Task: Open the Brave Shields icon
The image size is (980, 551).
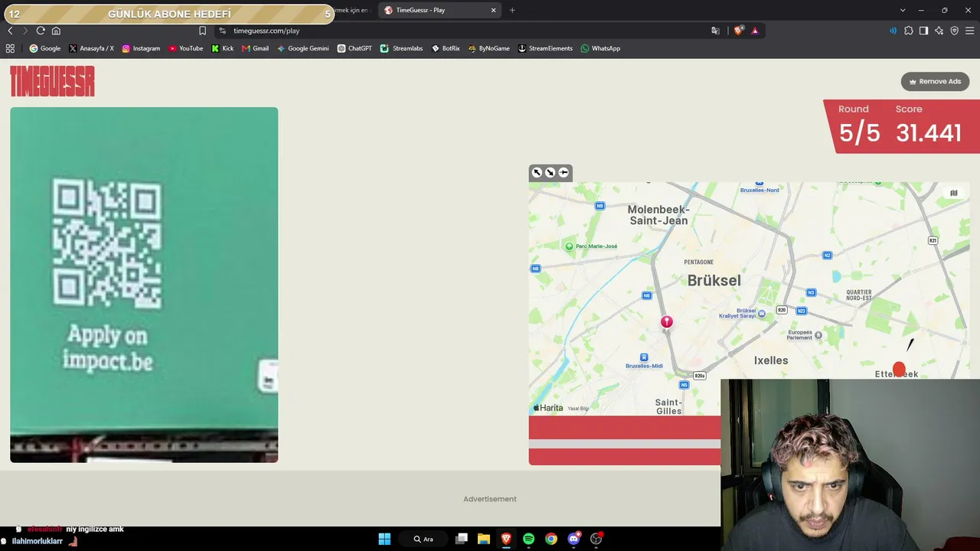Action: click(x=738, y=31)
